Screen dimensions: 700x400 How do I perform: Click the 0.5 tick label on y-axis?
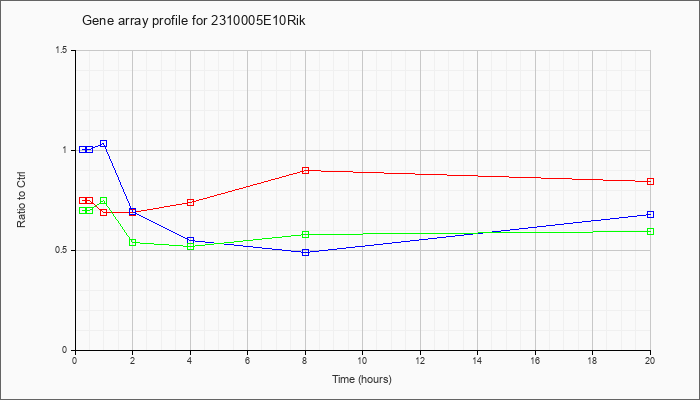pyautogui.click(x=62, y=250)
